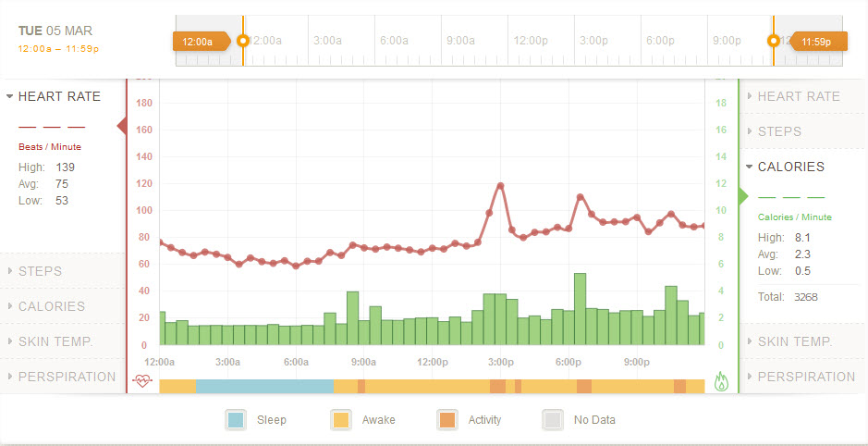Image resolution: width=868 pixels, height=446 pixels.
Task: Toggle the Activity legend box
Action: point(447,420)
